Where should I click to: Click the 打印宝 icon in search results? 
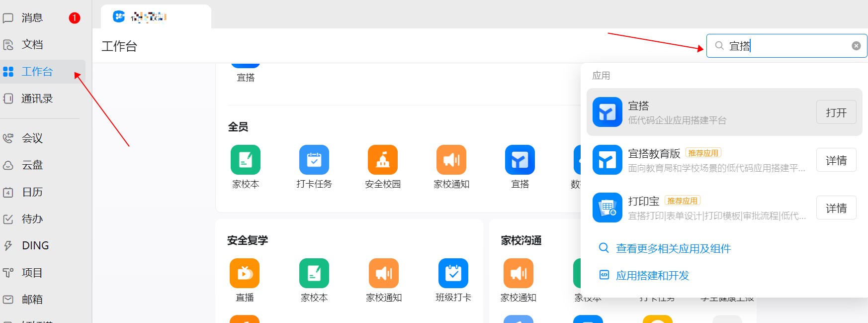[608, 208]
